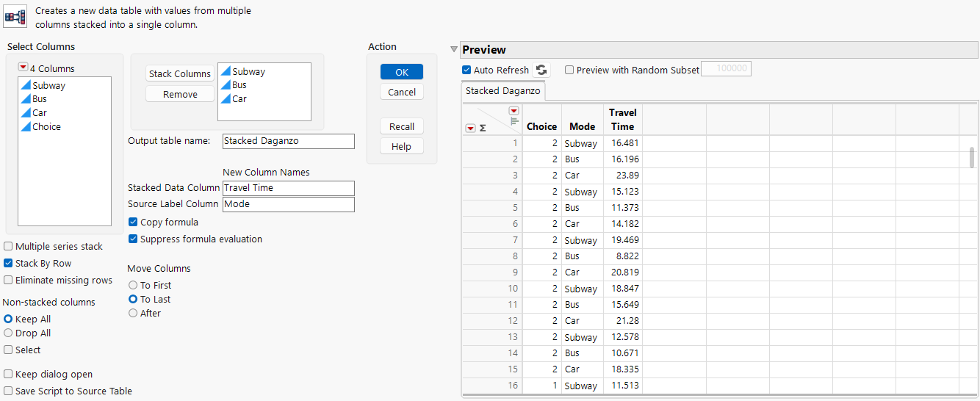Screen dimensions: 980x401
Task: Select Choice in the Select Columns list
Action: [40, 127]
